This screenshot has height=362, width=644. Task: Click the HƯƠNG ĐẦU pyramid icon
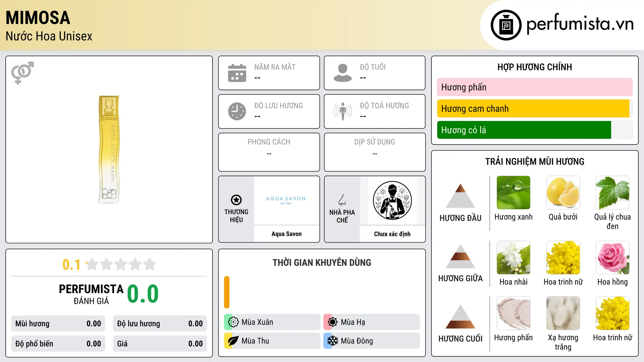(460, 196)
